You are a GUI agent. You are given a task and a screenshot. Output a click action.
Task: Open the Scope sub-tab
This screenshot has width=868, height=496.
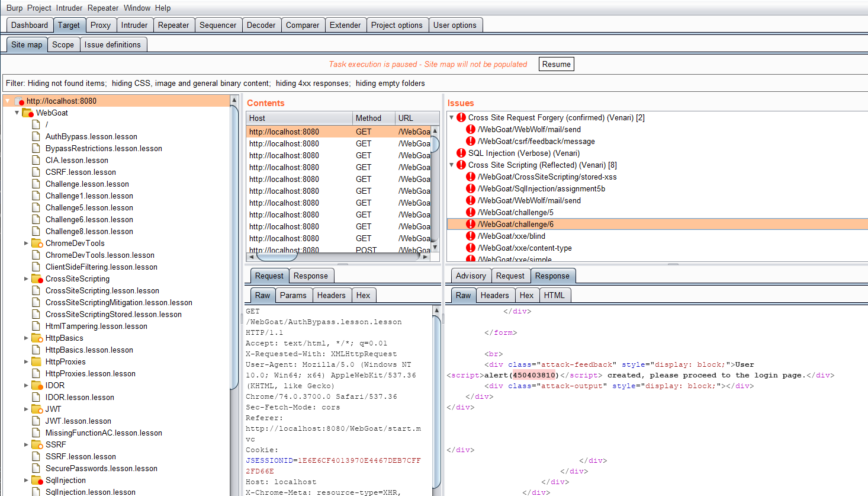[x=63, y=44]
